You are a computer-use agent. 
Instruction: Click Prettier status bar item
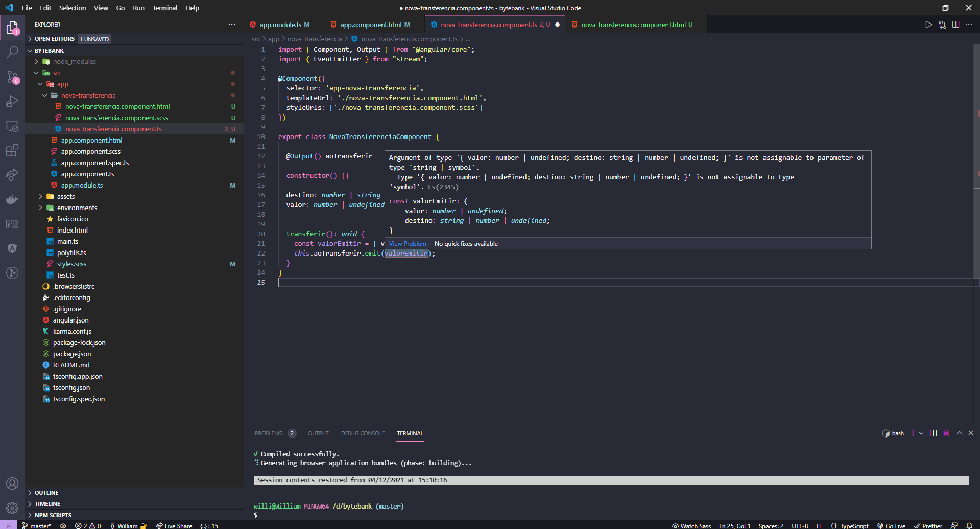pos(928,525)
